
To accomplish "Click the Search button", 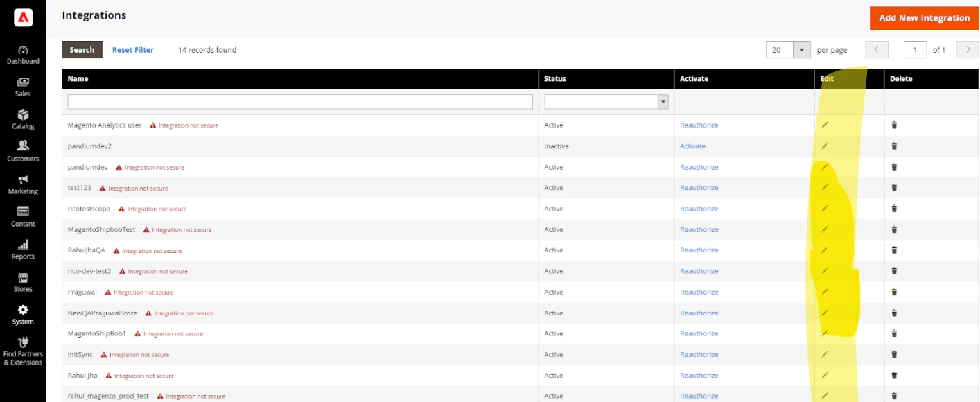I will pyautogui.click(x=82, y=50).
